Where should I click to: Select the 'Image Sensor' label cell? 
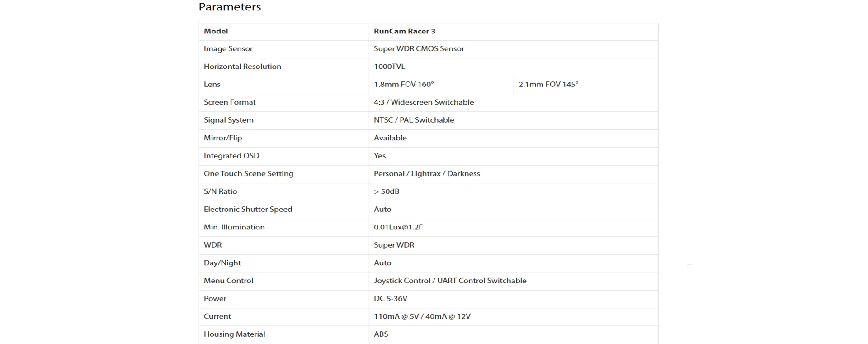(x=284, y=49)
